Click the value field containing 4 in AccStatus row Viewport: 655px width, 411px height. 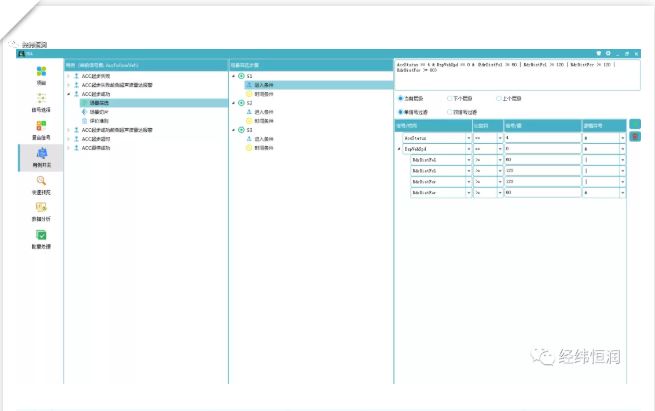pos(543,138)
